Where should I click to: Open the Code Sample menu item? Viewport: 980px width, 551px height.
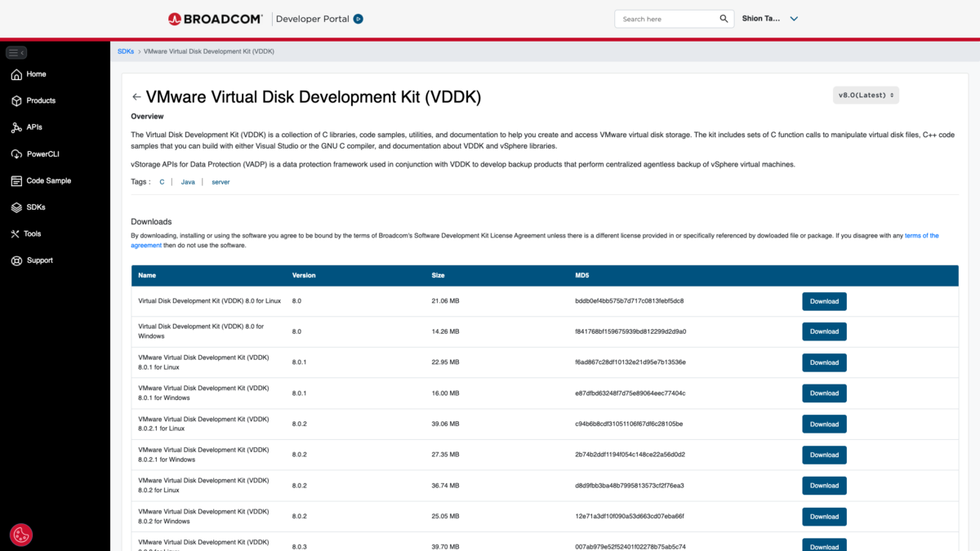point(49,181)
